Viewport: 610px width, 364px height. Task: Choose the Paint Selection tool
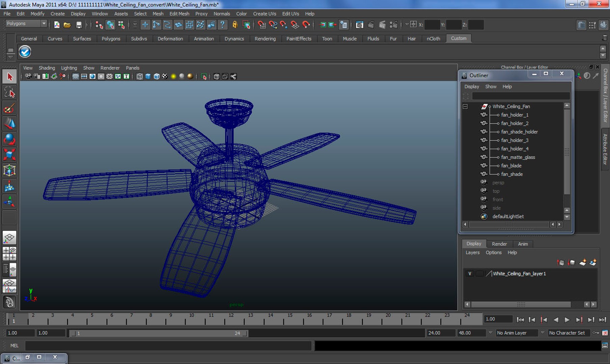pyautogui.click(x=9, y=108)
